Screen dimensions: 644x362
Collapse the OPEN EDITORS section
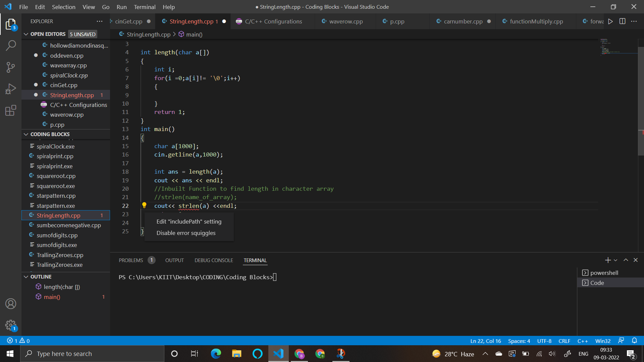[x=26, y=34]
